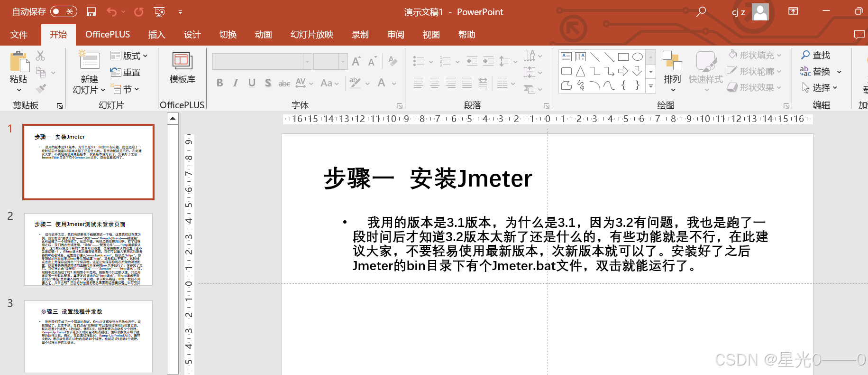Increase font size with larger A icon
The height and width of the screenshot is (375, 868).
(x=356, y=61)
